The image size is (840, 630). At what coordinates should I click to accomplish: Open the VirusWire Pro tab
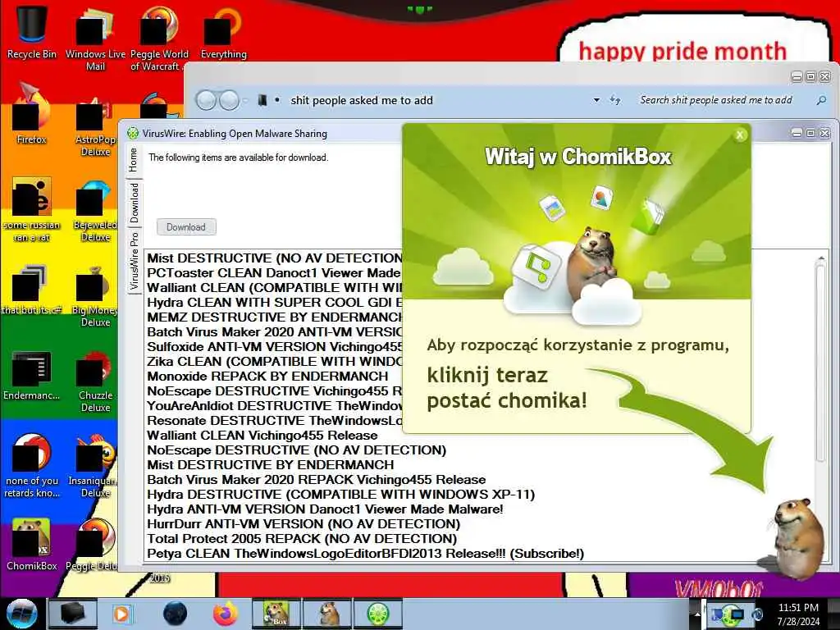(134, 262)
